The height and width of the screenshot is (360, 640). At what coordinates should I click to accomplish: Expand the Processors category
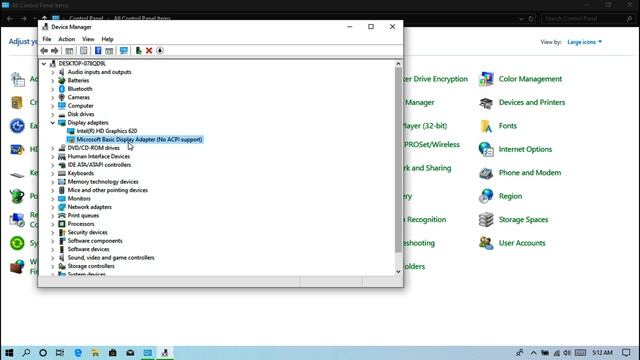pyautogui.click(x=53, y=224)
